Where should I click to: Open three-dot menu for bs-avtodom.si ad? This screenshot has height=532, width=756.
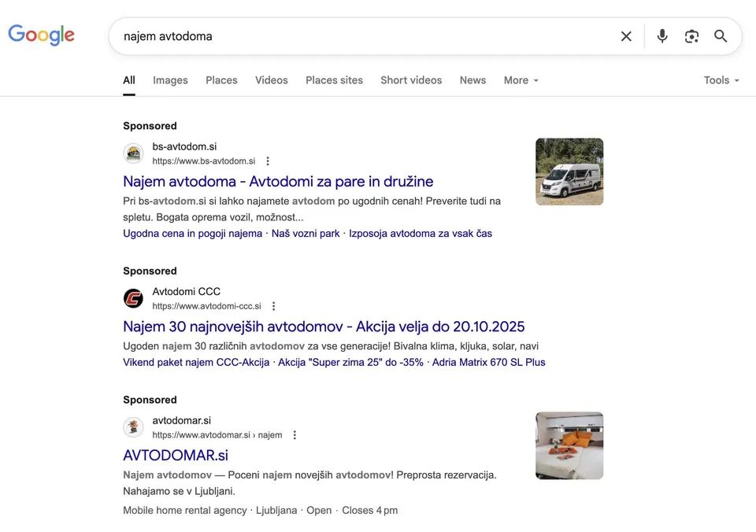[x=268, y=161]
